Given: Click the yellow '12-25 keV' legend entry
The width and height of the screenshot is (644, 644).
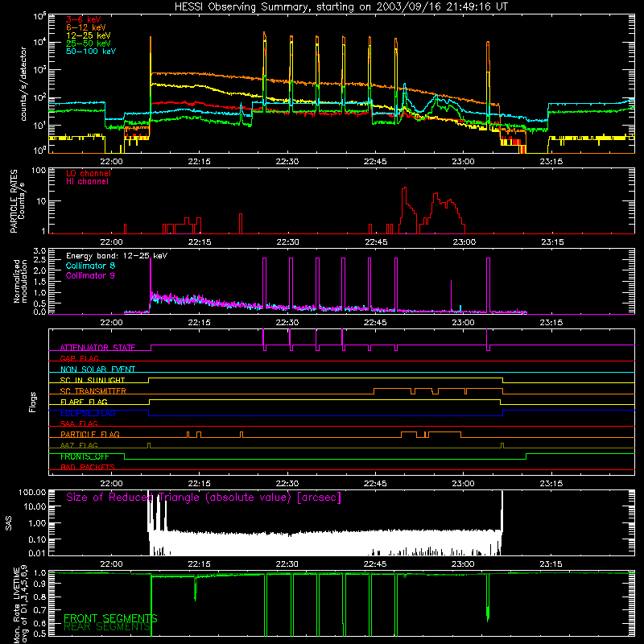Looking at the screenshot, I should pyautogui.click(x=89, y=35).
